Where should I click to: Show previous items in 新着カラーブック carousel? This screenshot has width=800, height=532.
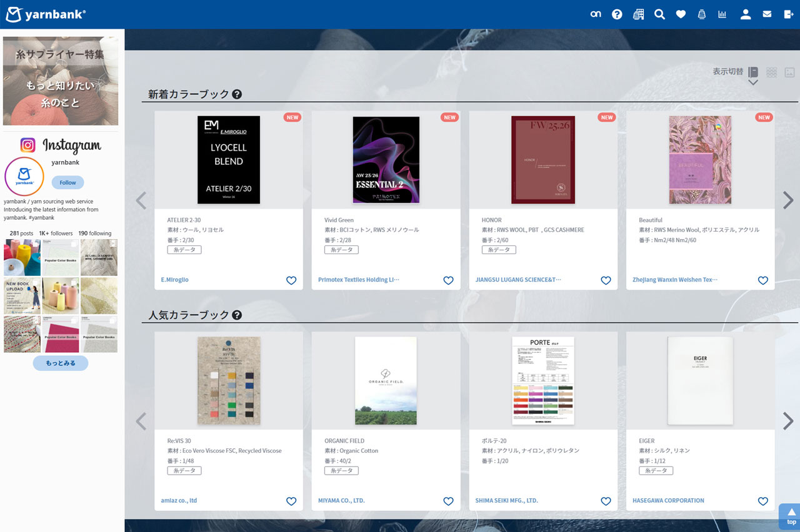click(141, 200)
